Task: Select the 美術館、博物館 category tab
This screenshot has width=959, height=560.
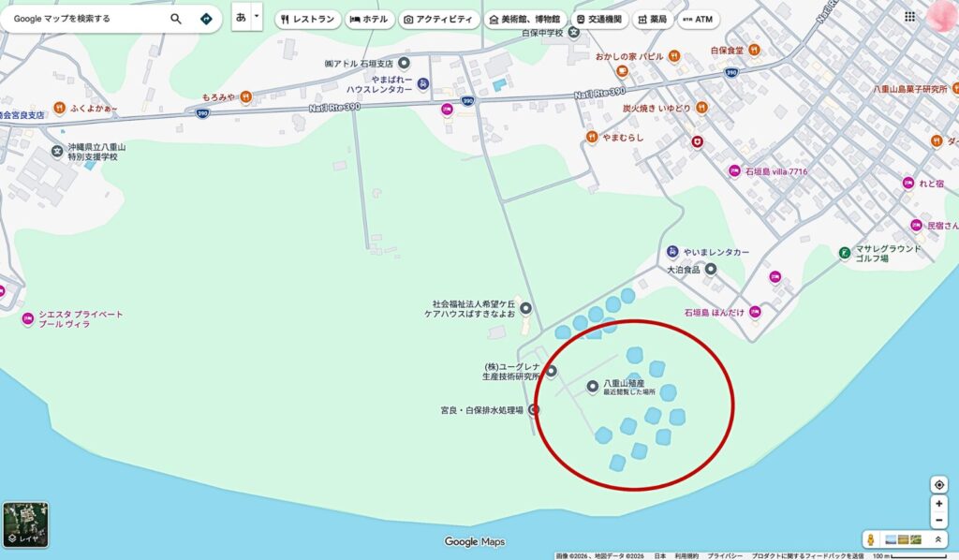Action: (524, 19)
